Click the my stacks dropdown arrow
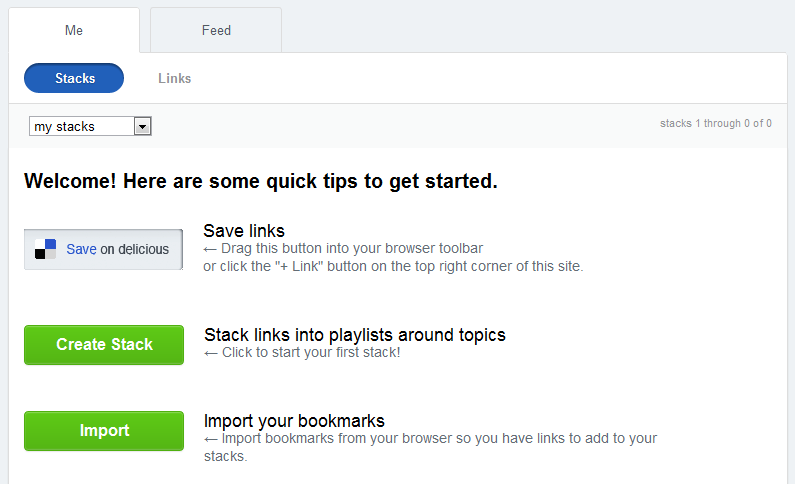795x484 pixels. coord(142,126)
